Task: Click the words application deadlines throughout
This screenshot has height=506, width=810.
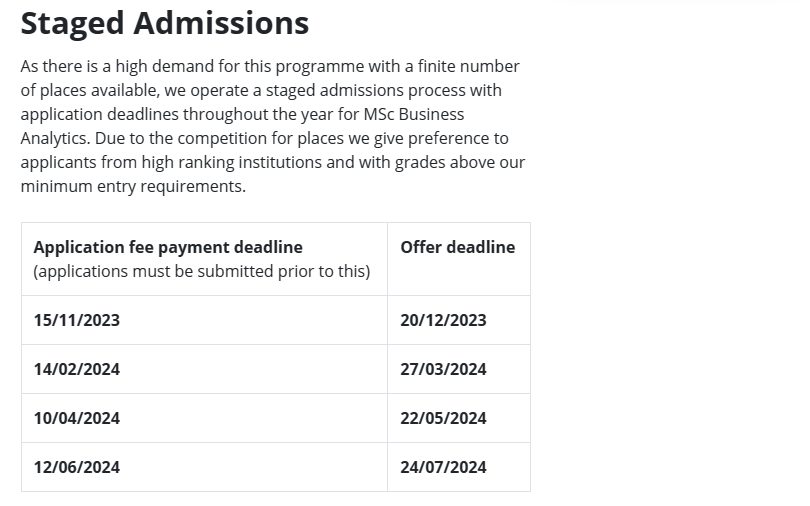Action: pyautogui.click(x=145, y=115)
